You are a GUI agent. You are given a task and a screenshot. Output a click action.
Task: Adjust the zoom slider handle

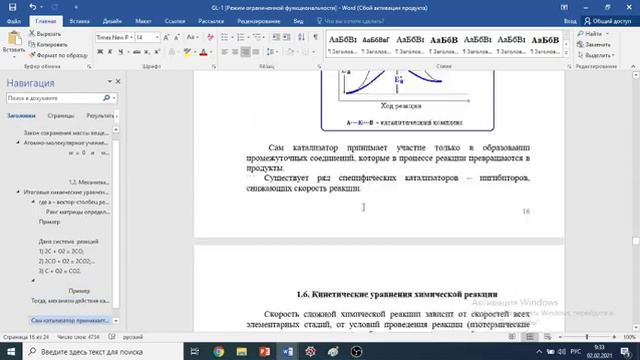[x=587, y=337]
